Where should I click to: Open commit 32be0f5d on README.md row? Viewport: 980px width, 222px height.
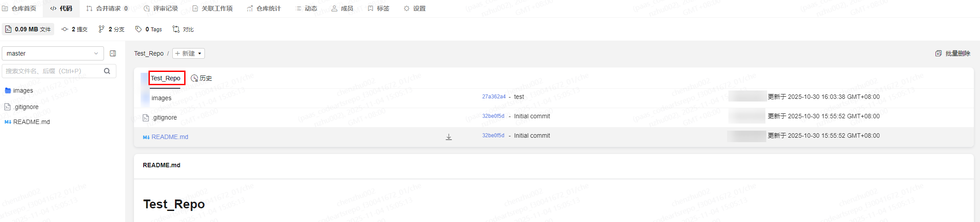tap(493, 135)
